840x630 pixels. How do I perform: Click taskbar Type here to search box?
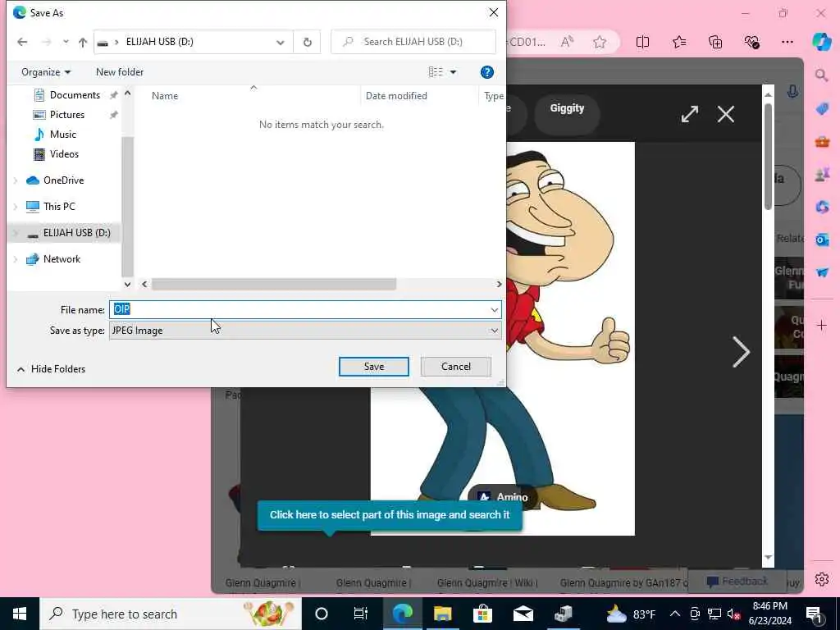click(171, 614)
